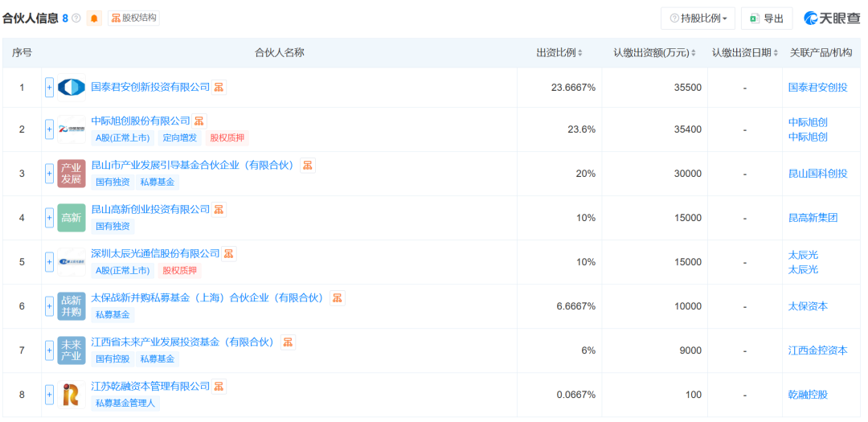Click structure icon beside 深圳太辰光通信股份有限公司
This screenshot has height=422, width=868.
[229, 253]
